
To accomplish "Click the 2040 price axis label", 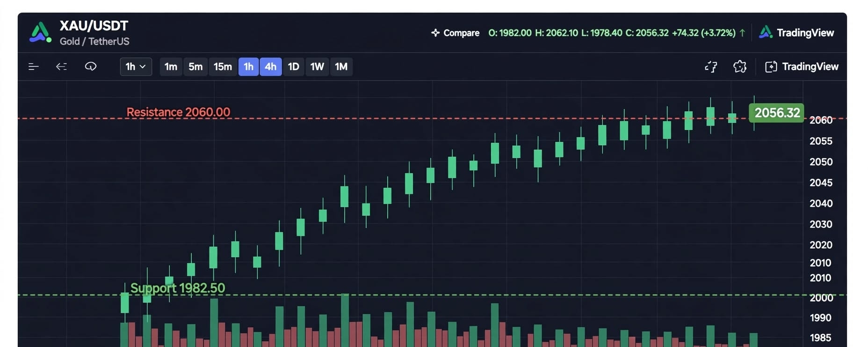I will (x=821, y=204).
